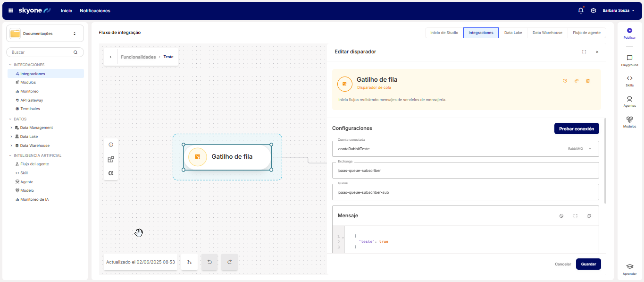This screenshot has height=282, width=644.
Task: Click the notifications bell icon
Action: pos(580,10)
